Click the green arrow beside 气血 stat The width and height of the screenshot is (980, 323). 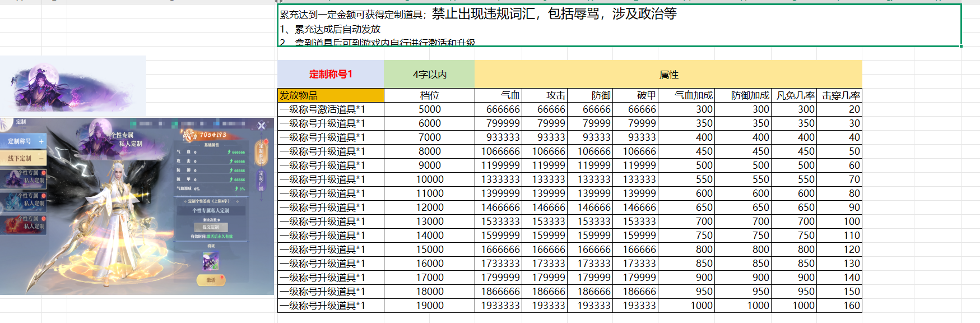pyautogui.click(x=229, y=152)
